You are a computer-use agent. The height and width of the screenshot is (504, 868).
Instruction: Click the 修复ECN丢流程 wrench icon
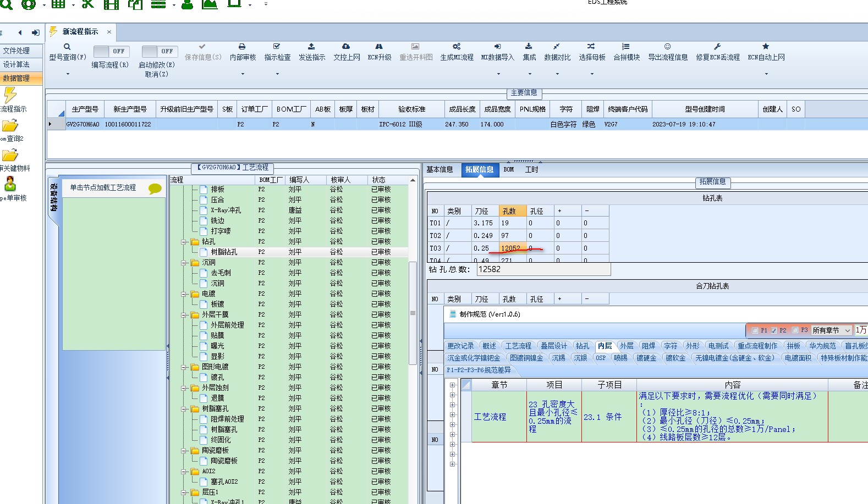coord(717,47)
